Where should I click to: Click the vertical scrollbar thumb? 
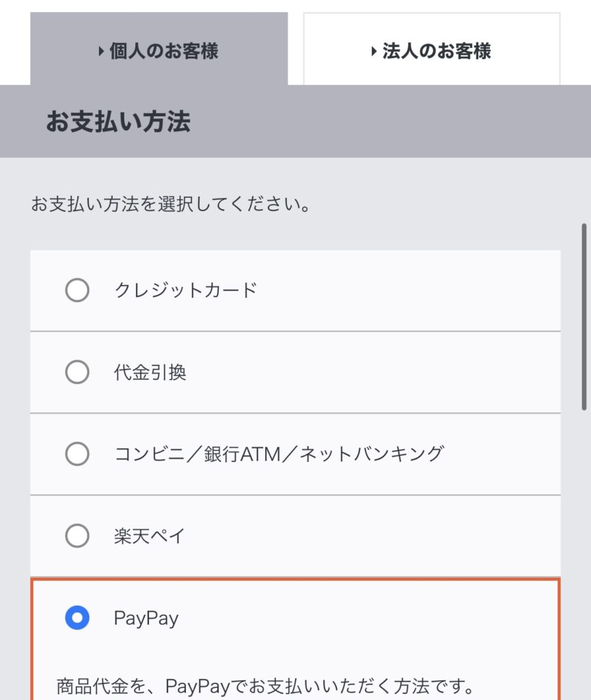(x=584, y=316)
